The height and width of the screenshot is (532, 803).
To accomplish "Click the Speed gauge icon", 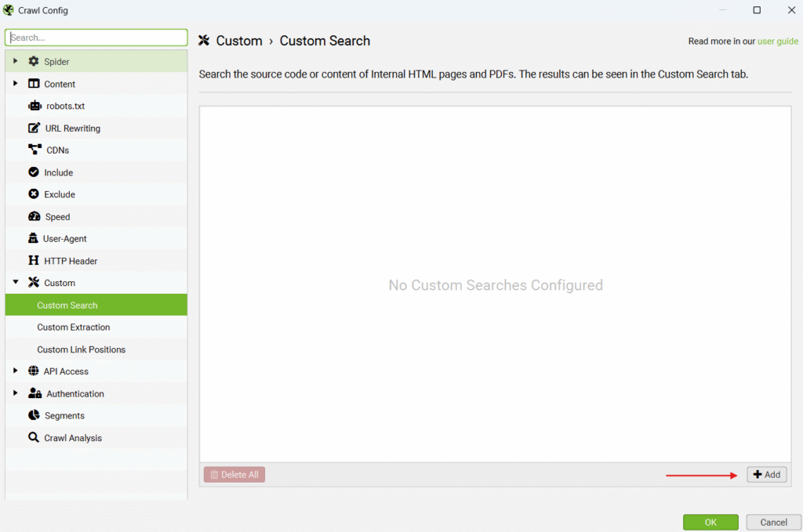I will pyautogui.click(x=34, y=216).
